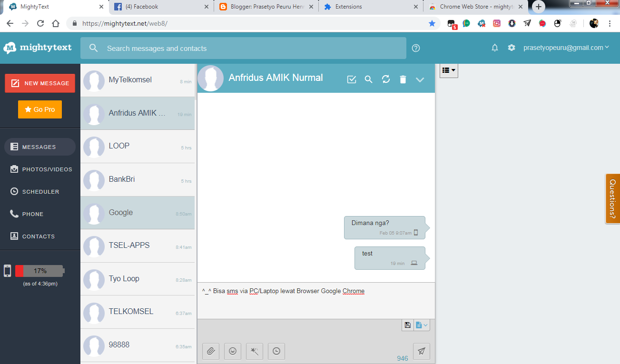620x364 pixels.
Task: Open the Chrome profile avatar
Action: 594,23
